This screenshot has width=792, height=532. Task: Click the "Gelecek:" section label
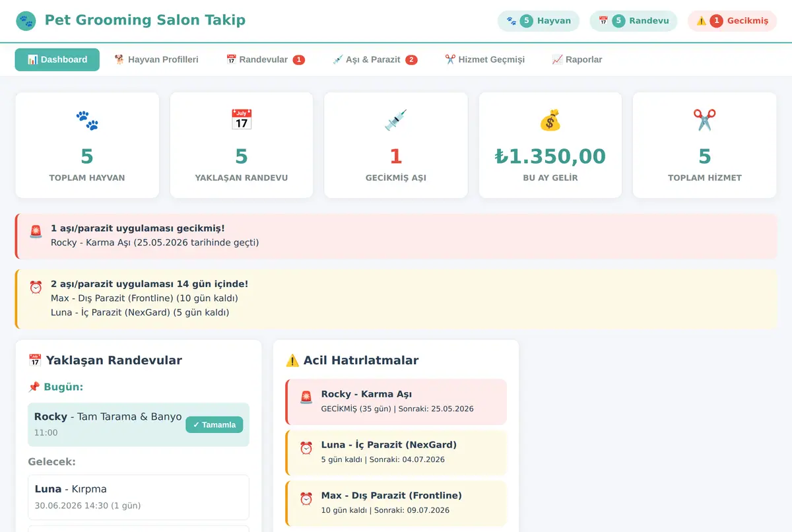pos(52,462)
